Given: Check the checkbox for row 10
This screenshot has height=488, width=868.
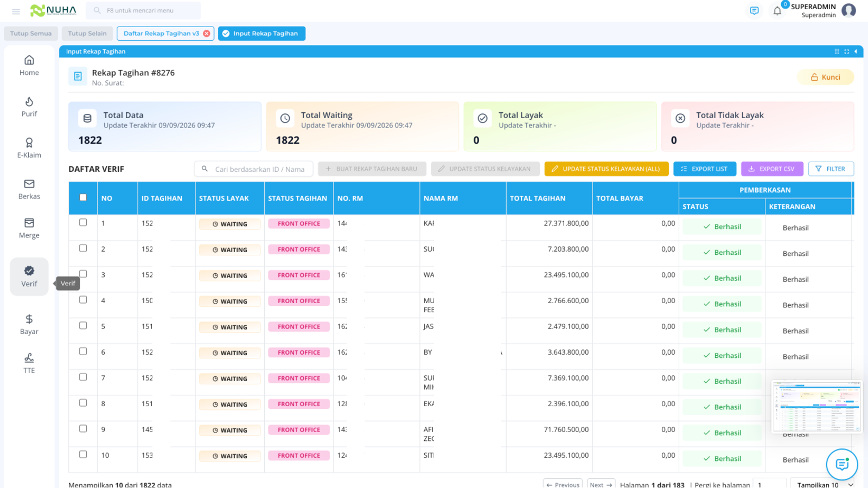Looking at the screenshot, I should pos(83,454).
